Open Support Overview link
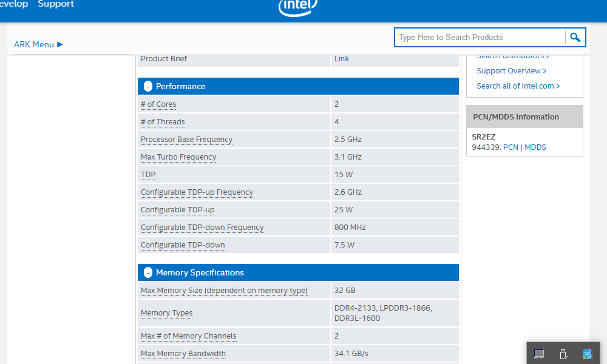This screenshot has height=364, width=607. (x=511, y=71)
